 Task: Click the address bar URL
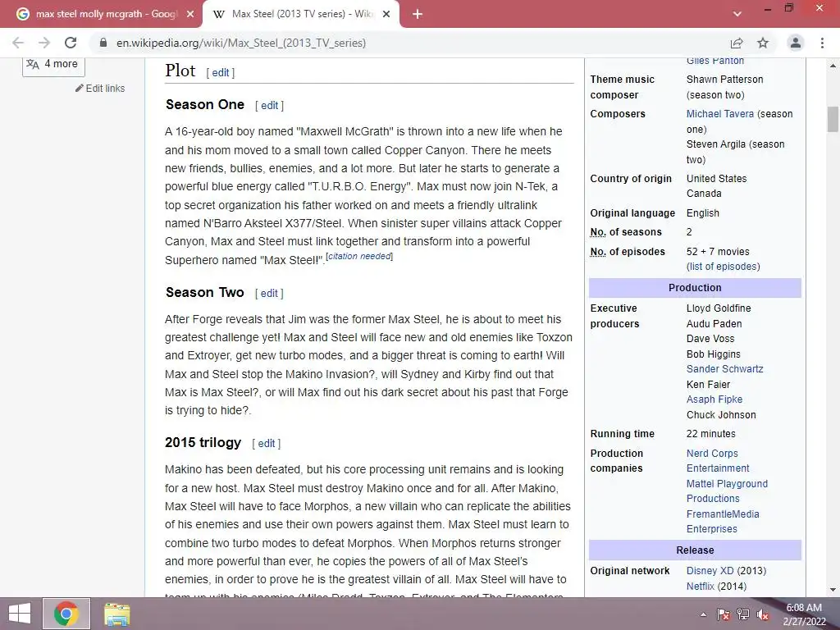point(241,43)
